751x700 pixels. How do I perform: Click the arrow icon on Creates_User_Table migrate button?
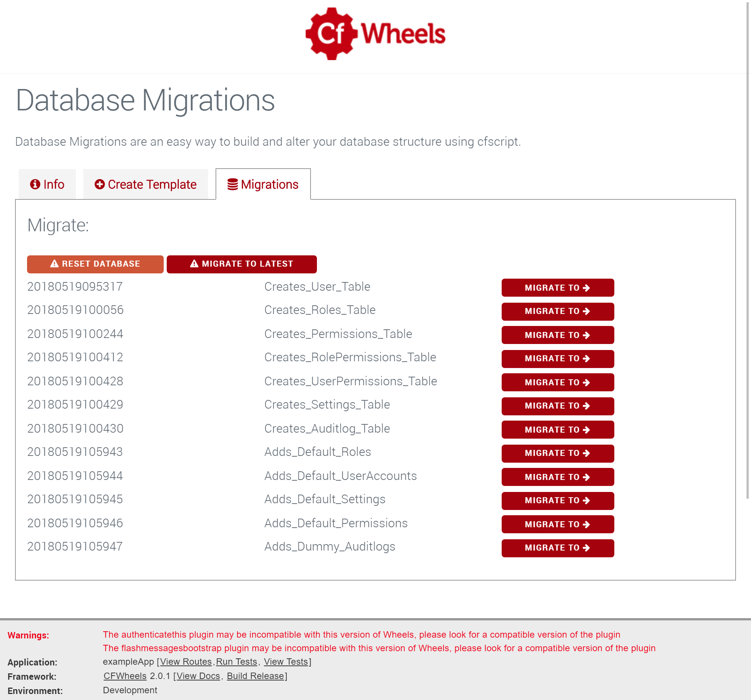[586, 288]
